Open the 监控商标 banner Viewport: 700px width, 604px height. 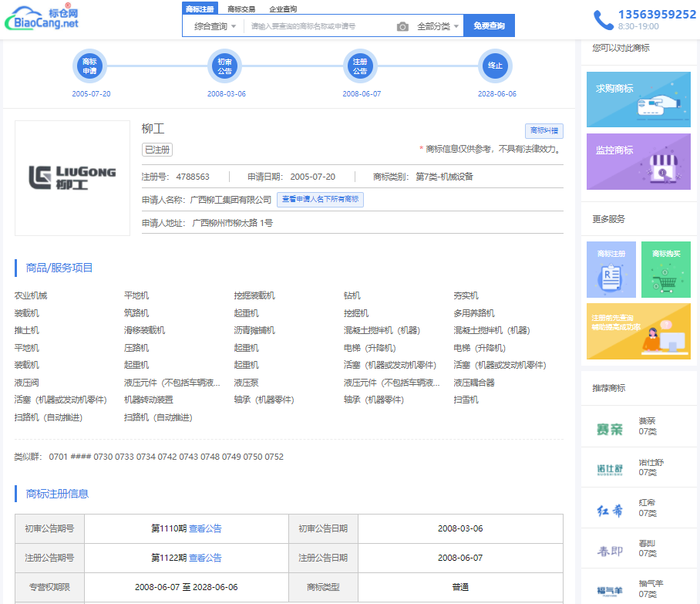(638, 161)
